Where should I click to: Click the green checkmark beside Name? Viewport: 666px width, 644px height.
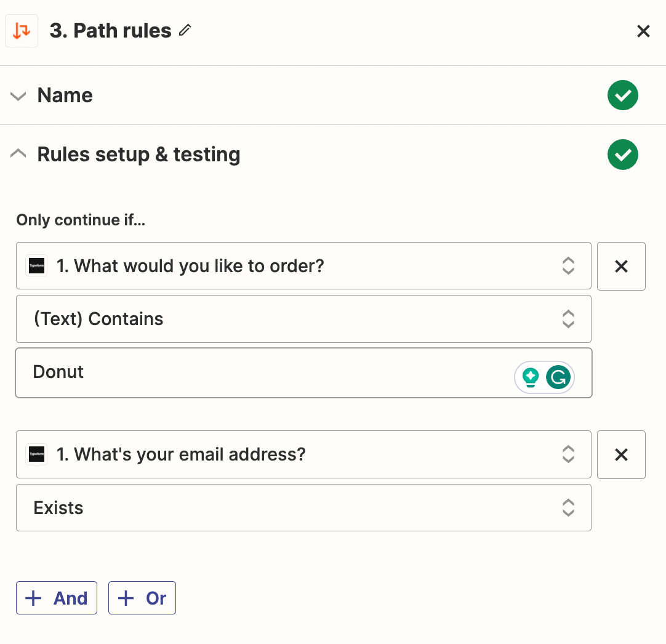pos(622,95)
